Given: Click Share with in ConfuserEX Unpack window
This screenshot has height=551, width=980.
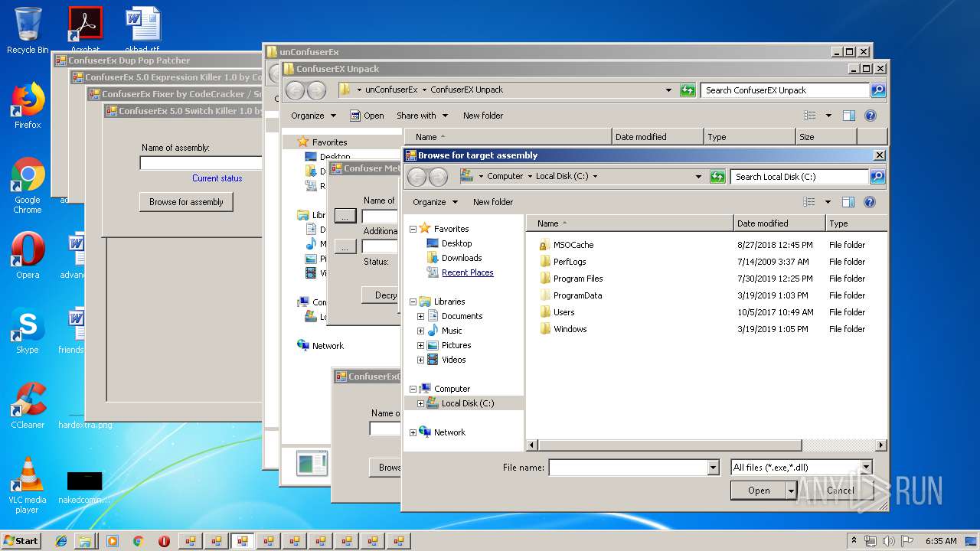Looking at the screenshot, I should [422, 116].
